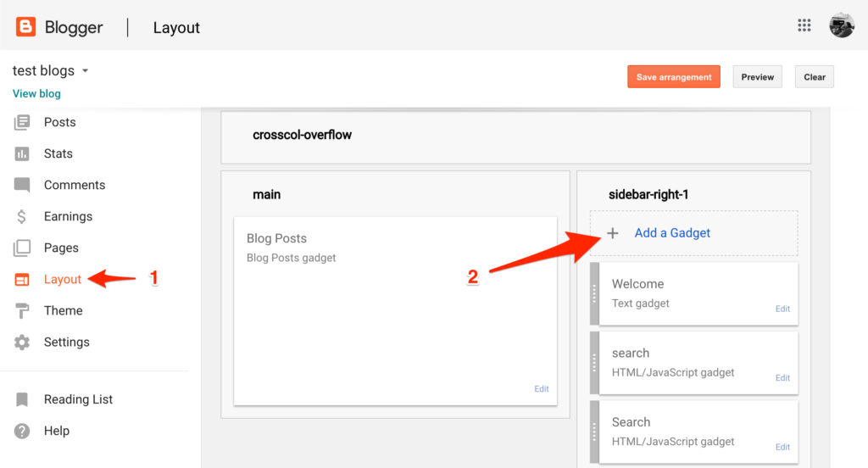Open Earnings in the sidebar menu
This screenshot has height=468, width=868.
pyautogui.click(x=68, y=216)
